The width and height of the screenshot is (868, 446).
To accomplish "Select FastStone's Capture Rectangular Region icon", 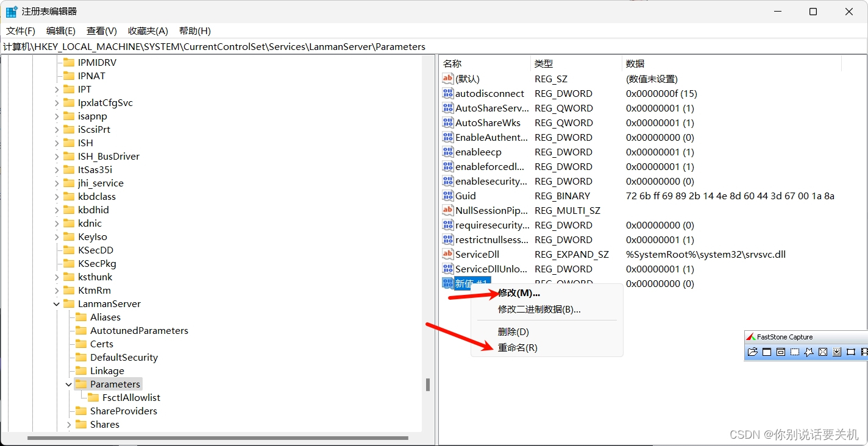I will [795, 352].
